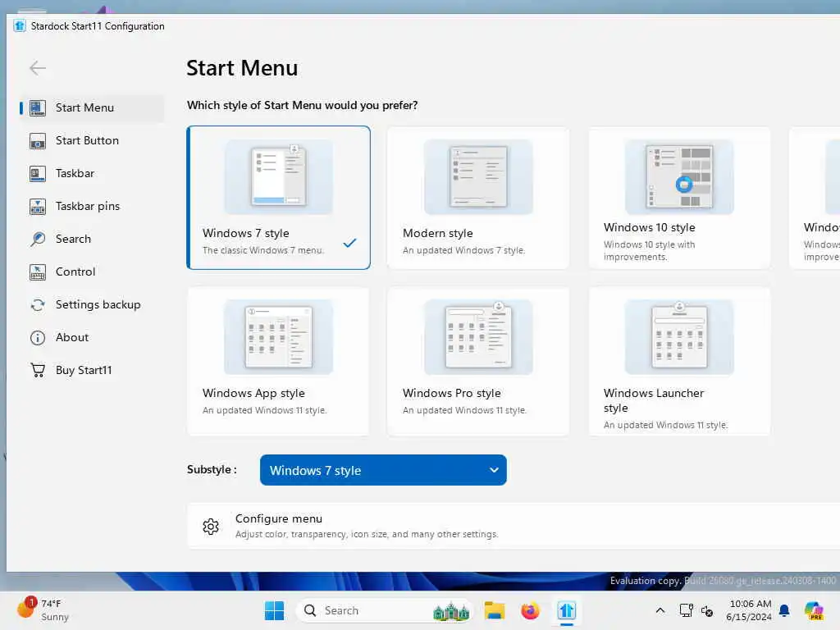This screenshot has width=840, height=630.
Task: Click the Modern style preview thumbnail
Action: coord(478,177)
